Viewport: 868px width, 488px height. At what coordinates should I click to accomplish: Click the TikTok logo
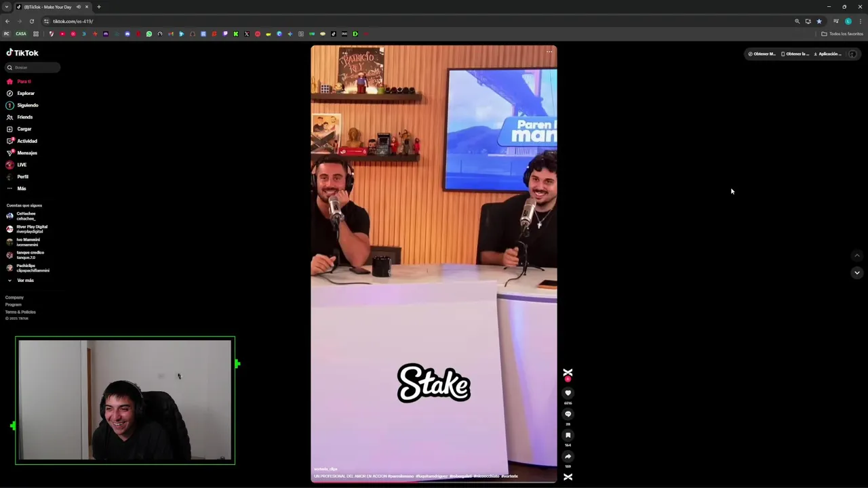(x=22, y=53)
